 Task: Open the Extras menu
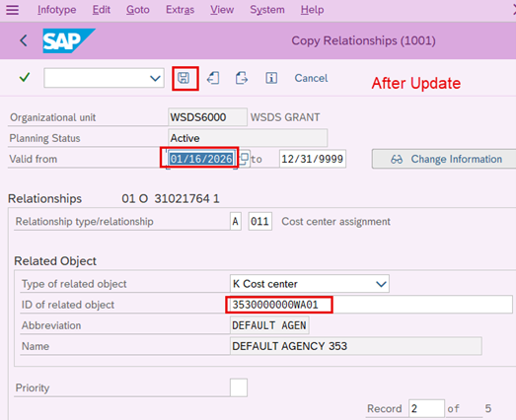click(x=180, y=10)
